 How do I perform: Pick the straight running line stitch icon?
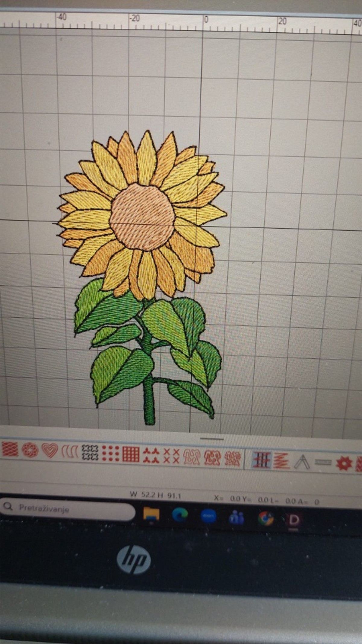tap(323, 462)
